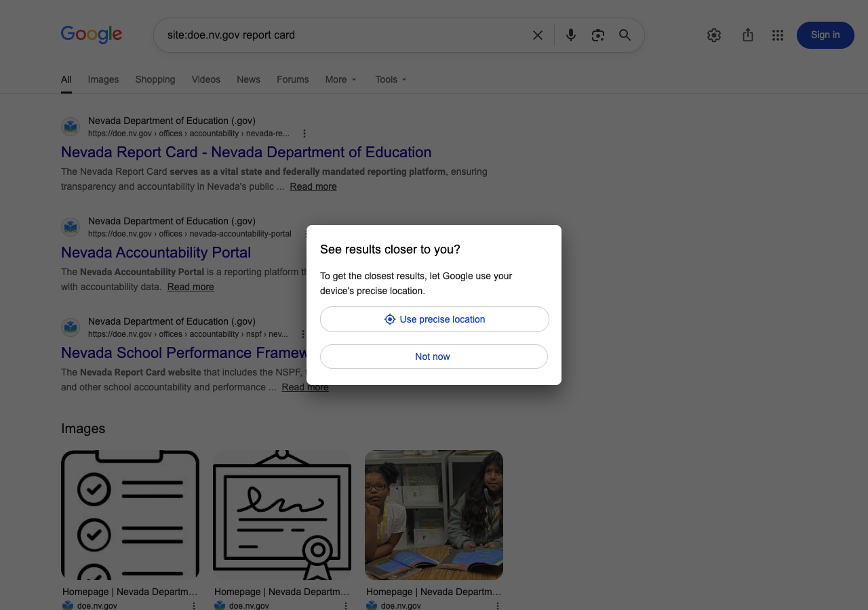Viewport: 868px width, 610px height.
Task: Read more on Accountability Portal snippet
Action: pyautogui.click(x=191, y=287)
